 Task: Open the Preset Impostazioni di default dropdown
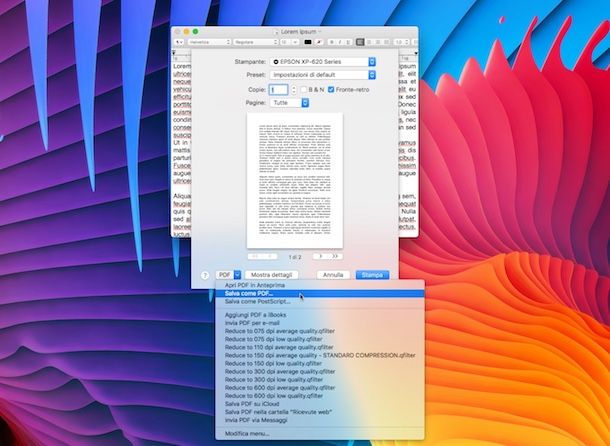[x=323, y=75]
